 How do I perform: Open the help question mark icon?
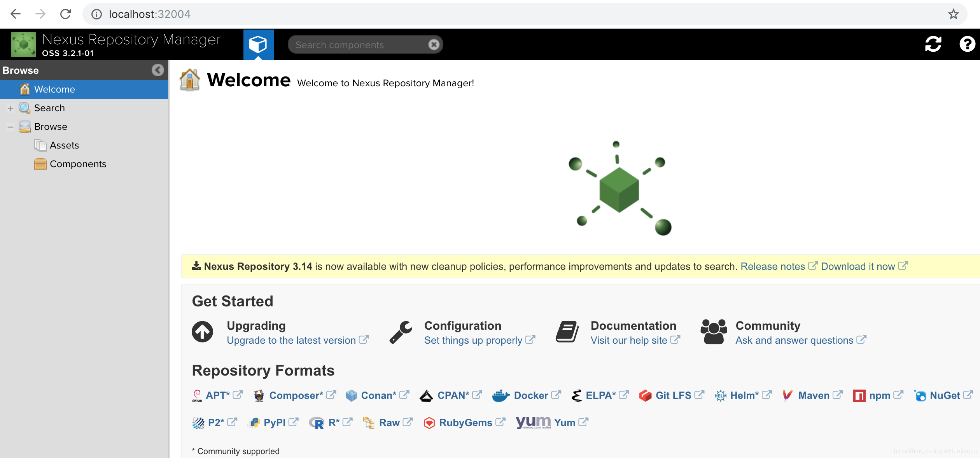[967, 44]
